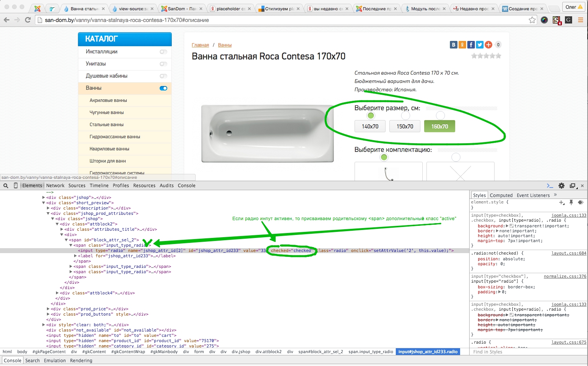The width and height of the screenshot is (588, 366).
Task: Open the Timeline panel in DevTools
Action: (99, 186)
